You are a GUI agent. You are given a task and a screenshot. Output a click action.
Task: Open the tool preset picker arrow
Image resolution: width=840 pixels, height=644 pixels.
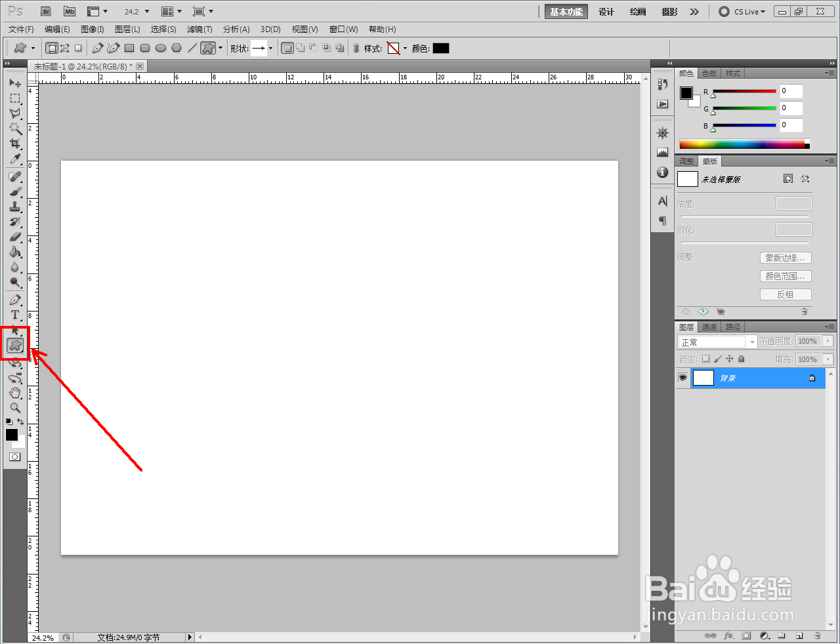tap(33, 49)
